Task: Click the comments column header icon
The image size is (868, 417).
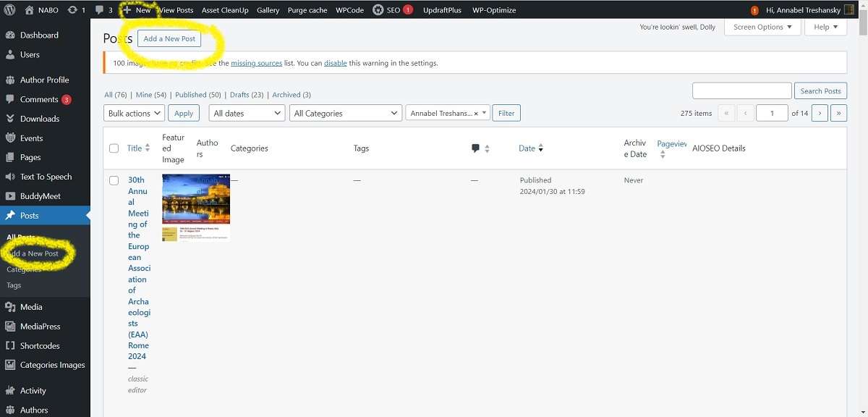Action: 475,148
